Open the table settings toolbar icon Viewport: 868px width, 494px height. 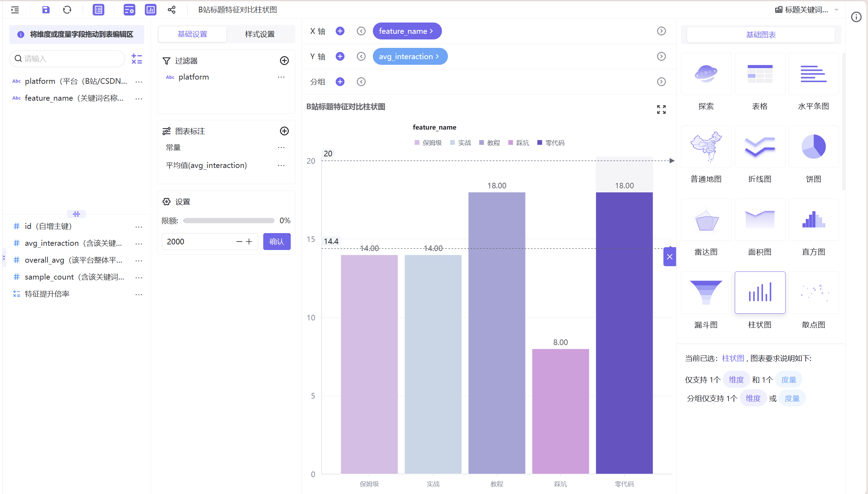[129, 10]
